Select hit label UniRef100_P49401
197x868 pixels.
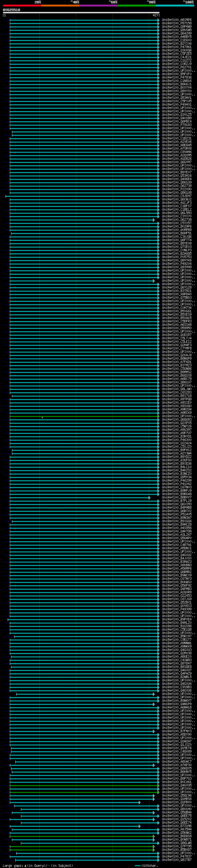click(176, 104)
